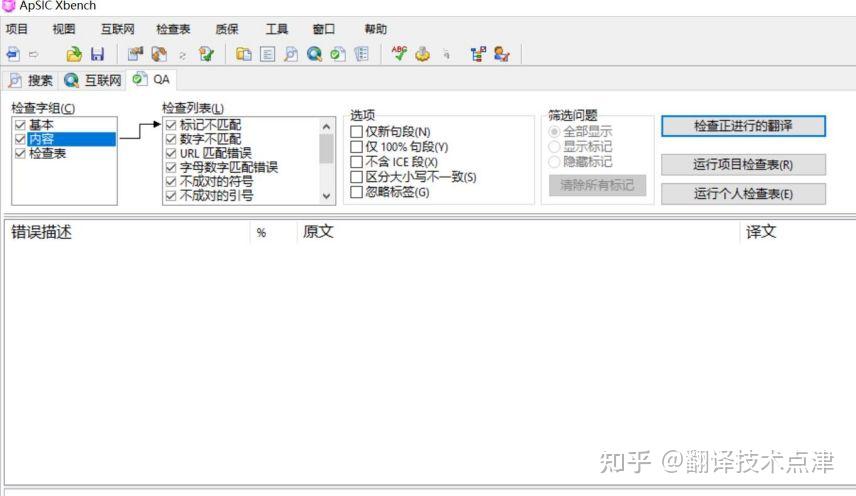Click the tree structure toolbar icon
This screenshot has height=496, width=856.
coord(478,54)
